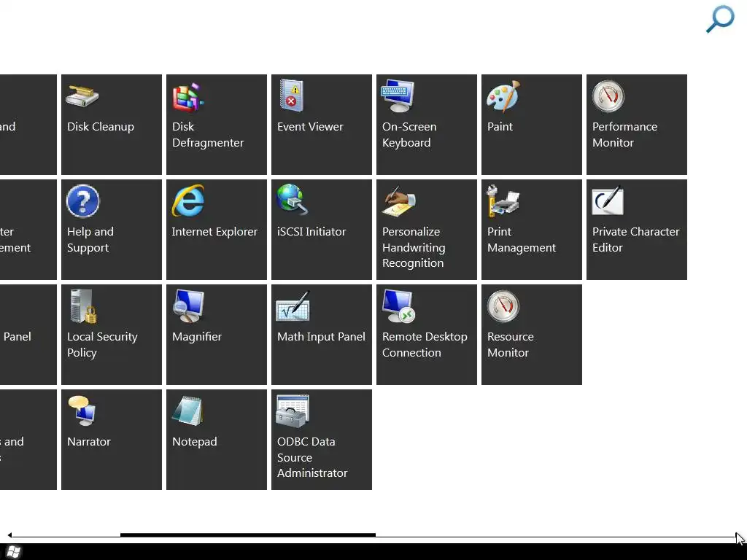
Task: Open the cut-off tile ending in "Panel"
Action: [28, 335]
